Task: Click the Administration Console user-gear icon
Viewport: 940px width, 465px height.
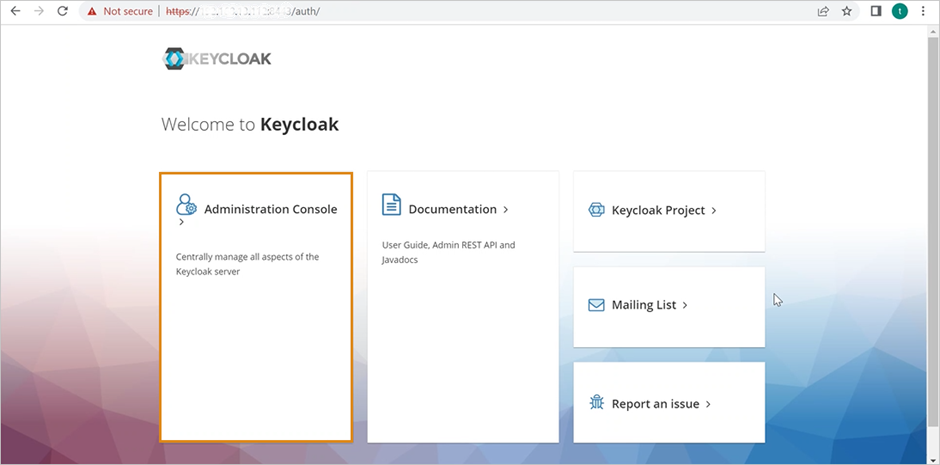Action: pyautogui.click(x=187, y=205)
